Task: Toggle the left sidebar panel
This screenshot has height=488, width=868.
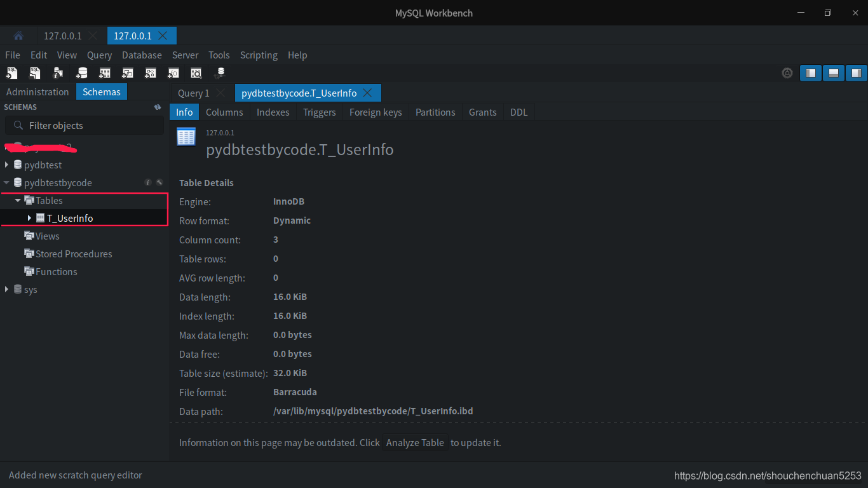Action: [811, 73]
